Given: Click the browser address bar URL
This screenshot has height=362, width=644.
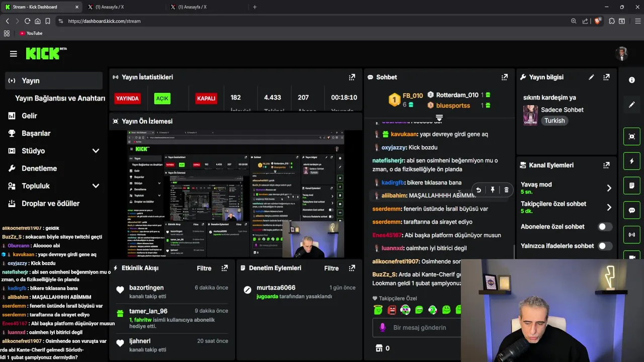Looking at the screenshot, I should pyautogui.click(x=104, y=21).
